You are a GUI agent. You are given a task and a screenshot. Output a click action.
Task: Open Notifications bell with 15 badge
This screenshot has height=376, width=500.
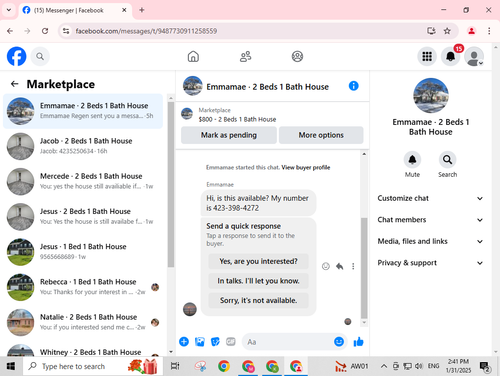(x=451, y=56)
